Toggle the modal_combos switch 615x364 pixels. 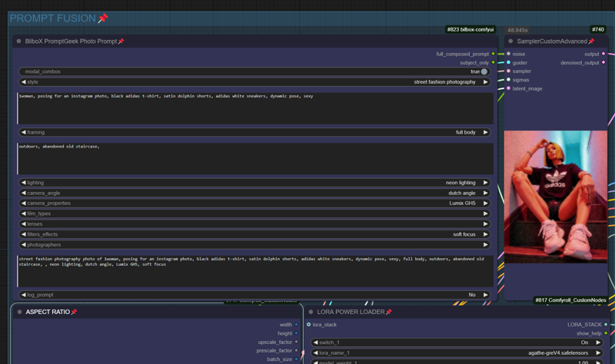[x=484, y=71]
